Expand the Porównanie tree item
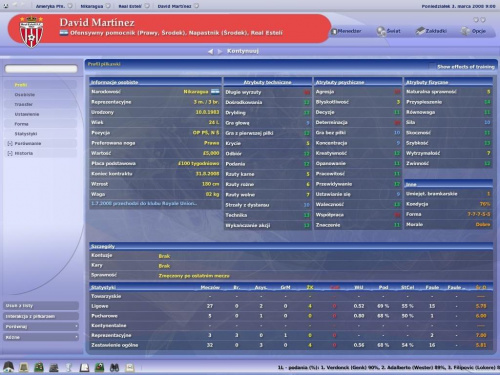Screen dimensions: 500x375 [x=10, y=143]
